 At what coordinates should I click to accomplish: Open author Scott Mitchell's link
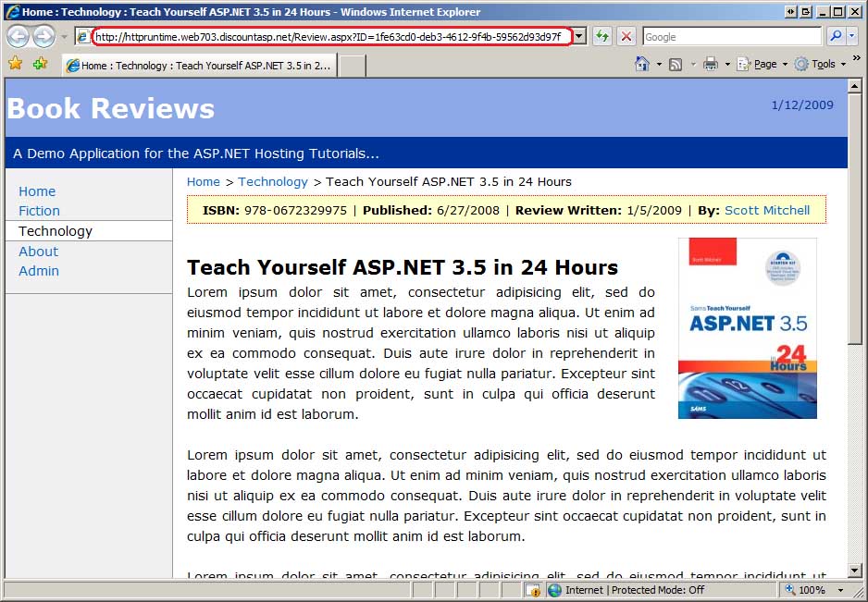coord(767,210)
